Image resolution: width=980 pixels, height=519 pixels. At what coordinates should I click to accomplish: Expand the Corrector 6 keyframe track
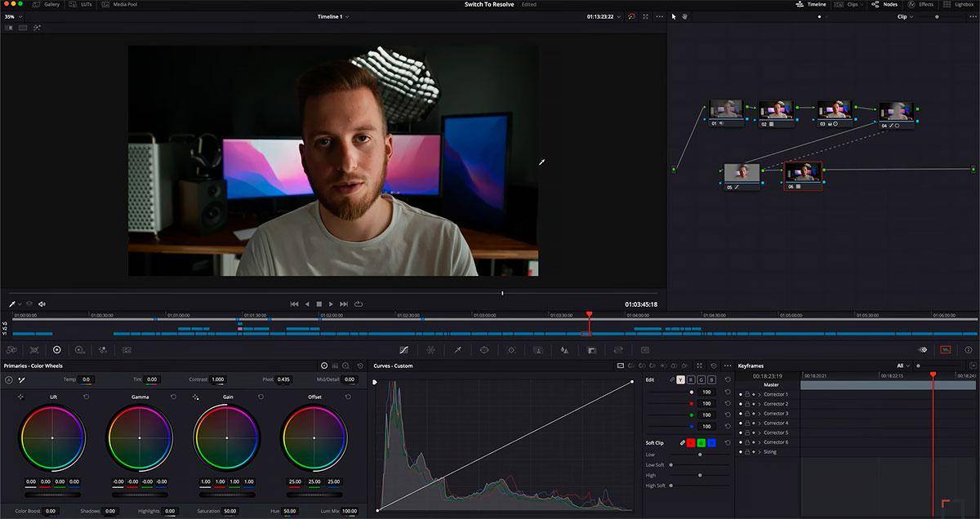(x=759, y=442)
